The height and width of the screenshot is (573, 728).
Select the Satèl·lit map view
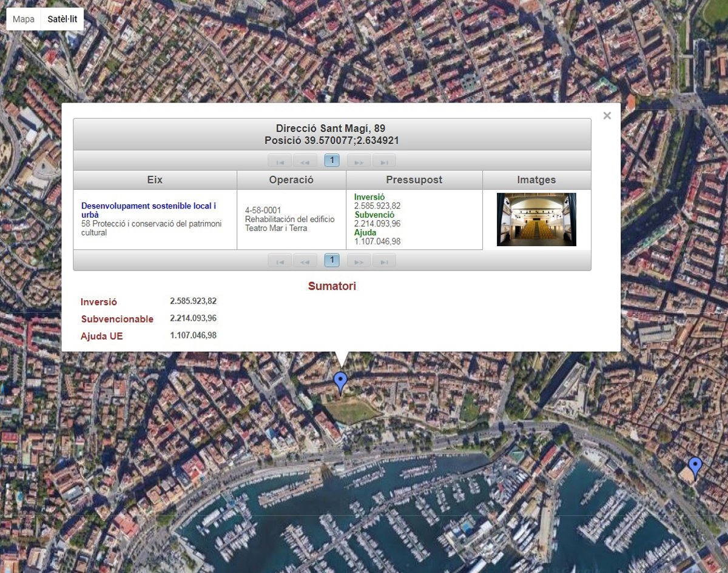[62, 19]
